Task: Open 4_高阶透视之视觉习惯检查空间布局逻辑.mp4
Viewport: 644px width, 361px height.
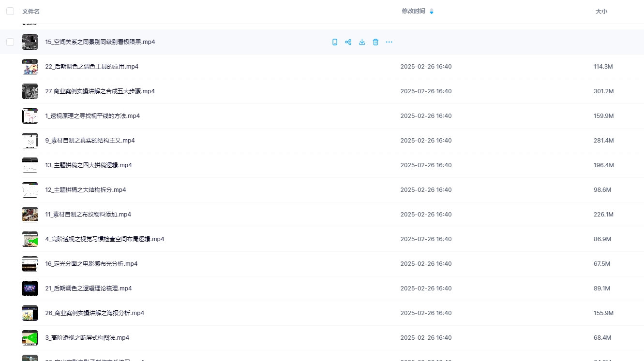Action: coord(105,239)
